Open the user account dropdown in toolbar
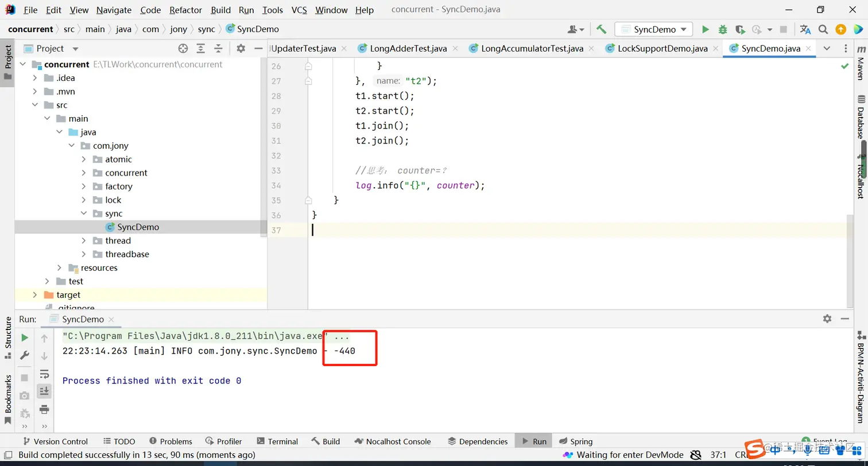The width and height of the screenshot is (868, 466). [x=575, y=29]
